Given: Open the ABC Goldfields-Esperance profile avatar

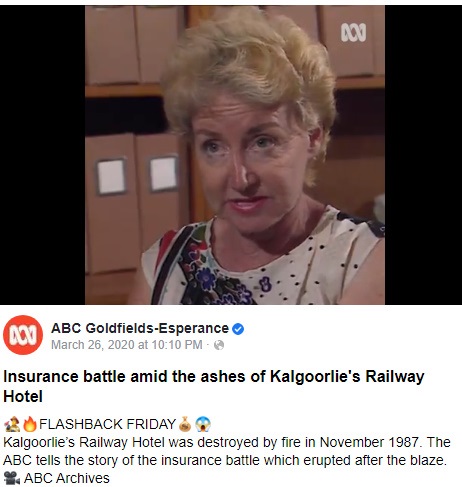Looking at the screenshot, I should pyautogui.click(x=23, y=335).
